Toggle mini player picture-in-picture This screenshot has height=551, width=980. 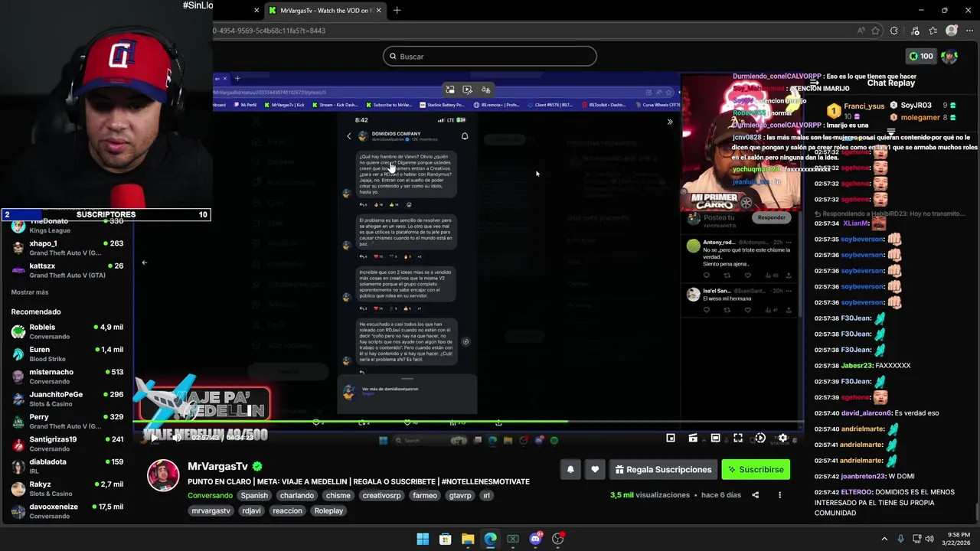click(671, 439)
